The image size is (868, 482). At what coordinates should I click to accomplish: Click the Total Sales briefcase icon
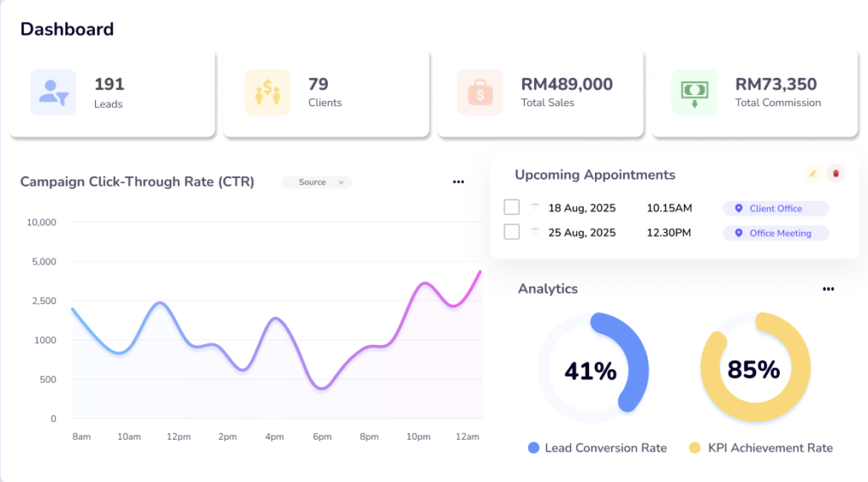(480, 91)
